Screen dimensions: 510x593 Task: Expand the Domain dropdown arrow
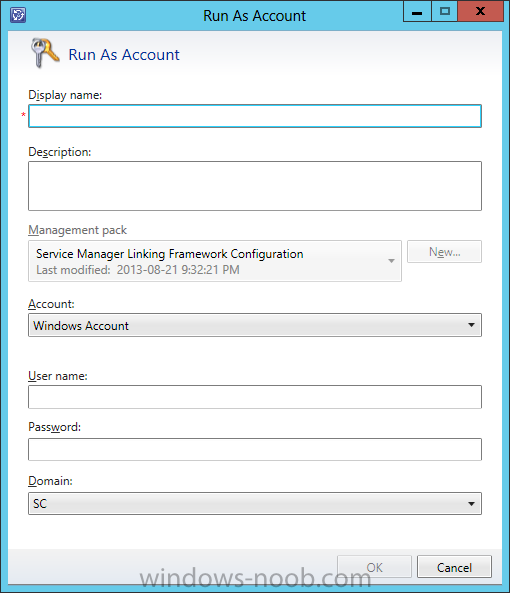pyautogui.click(x=471, y=503)
